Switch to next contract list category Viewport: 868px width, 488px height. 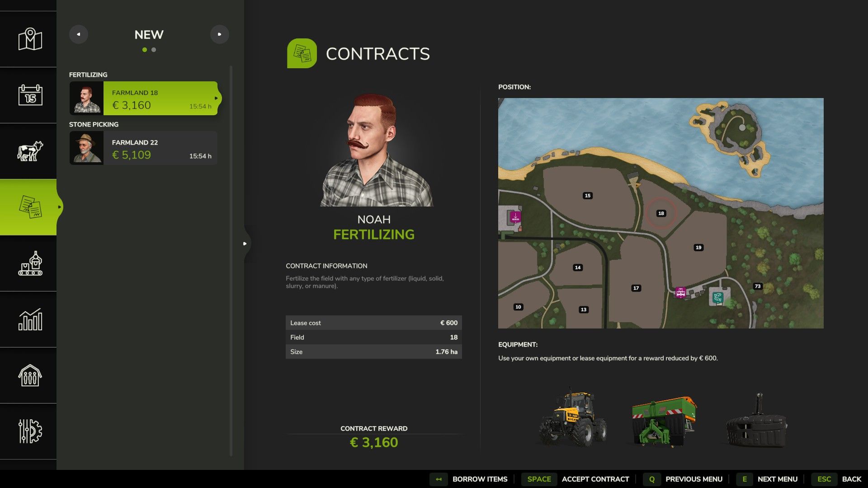(x=220, y=34)
